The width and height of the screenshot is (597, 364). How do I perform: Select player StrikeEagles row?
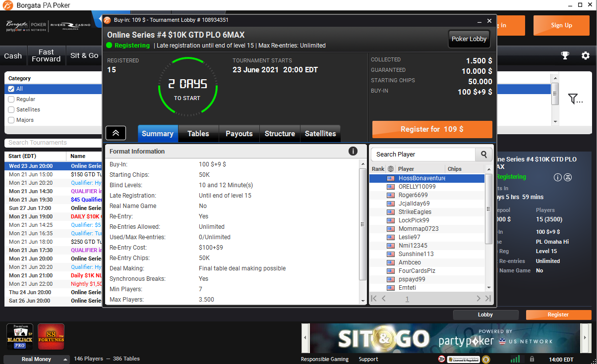pyautogui.click(x=427, y=212)
